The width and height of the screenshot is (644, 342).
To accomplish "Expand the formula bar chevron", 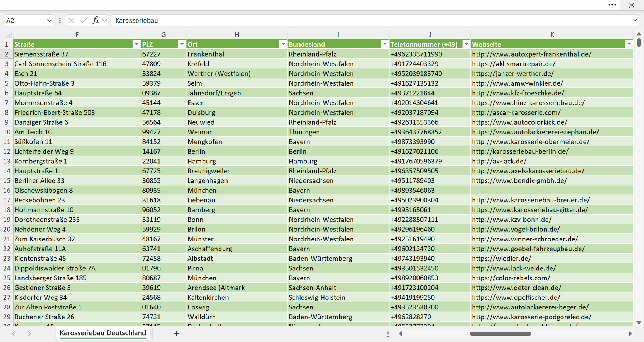I will [x=635, y=20].
